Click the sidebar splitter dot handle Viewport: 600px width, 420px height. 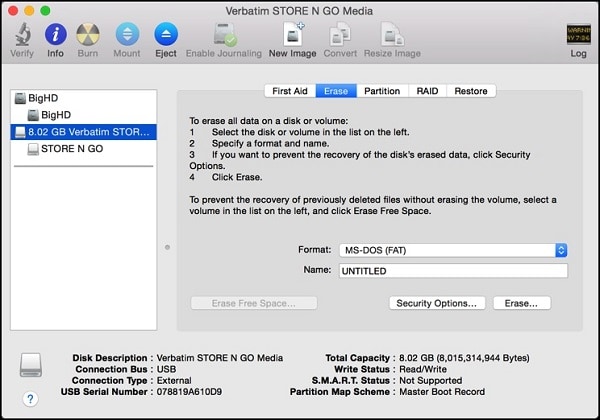[x=167, y=247]
